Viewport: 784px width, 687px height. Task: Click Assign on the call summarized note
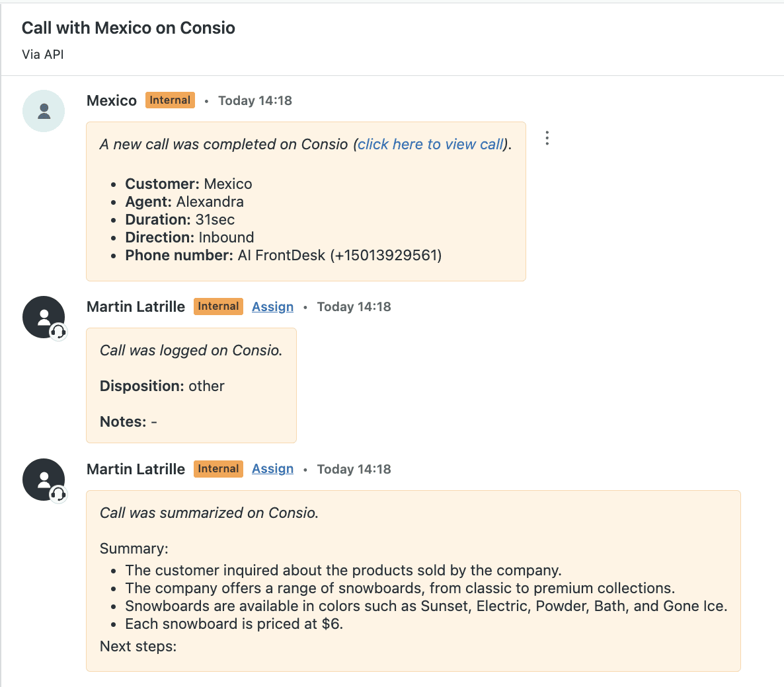tap(272, 469)
